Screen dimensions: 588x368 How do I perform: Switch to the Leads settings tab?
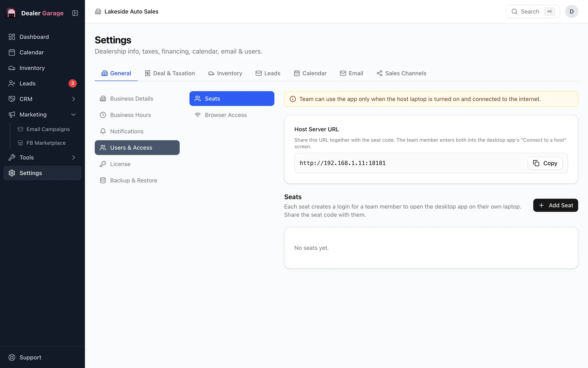coord(268,73)
